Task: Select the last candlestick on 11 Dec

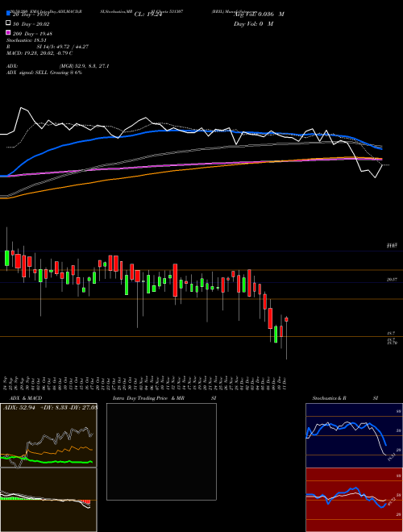Action: pyautogui.click(x=287, y=320)
